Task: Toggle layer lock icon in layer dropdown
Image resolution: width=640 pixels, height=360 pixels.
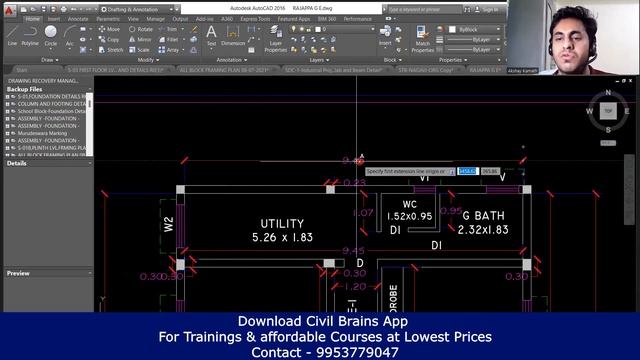Action: coord(309,29)
